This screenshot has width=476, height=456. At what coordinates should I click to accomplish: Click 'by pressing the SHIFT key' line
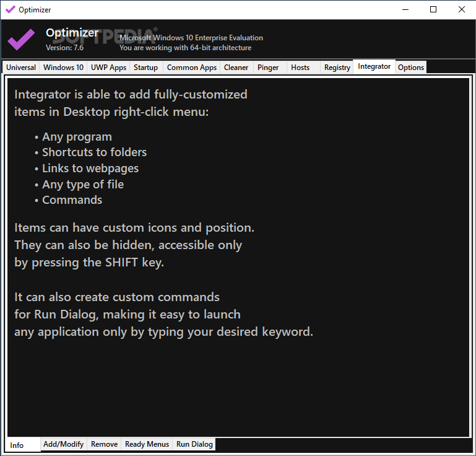tap(89, 263)
